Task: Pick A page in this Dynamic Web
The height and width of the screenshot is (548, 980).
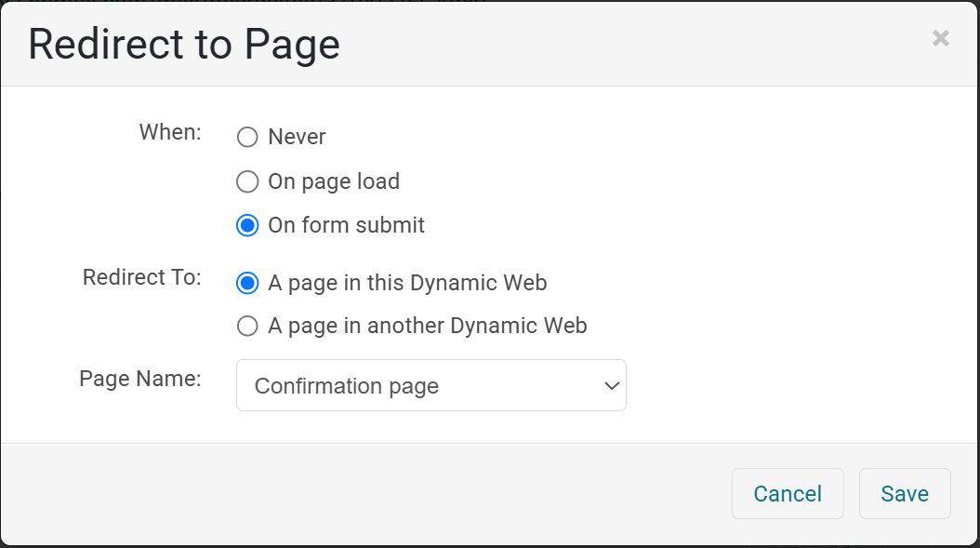Action: [x=247, y=284]
